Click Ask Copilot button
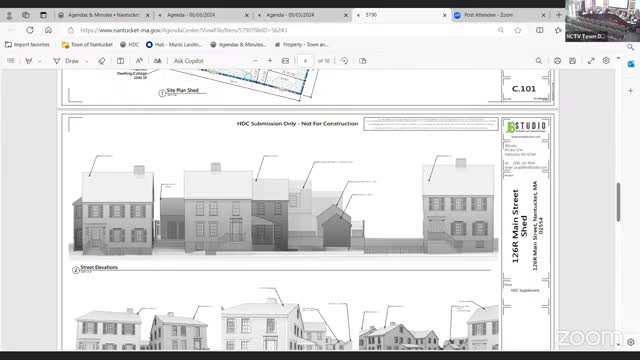 [189, 61]
